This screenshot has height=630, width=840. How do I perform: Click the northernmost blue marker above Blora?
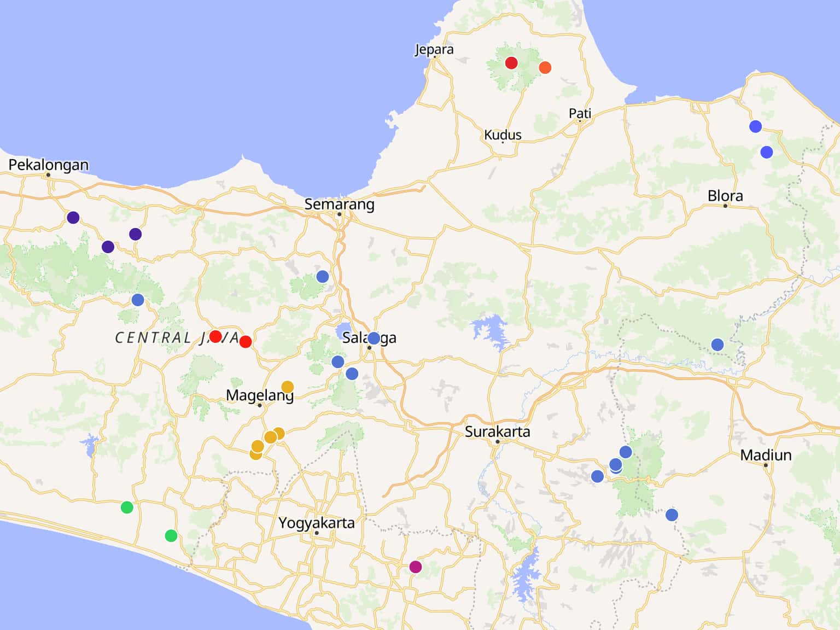point(755,126)
